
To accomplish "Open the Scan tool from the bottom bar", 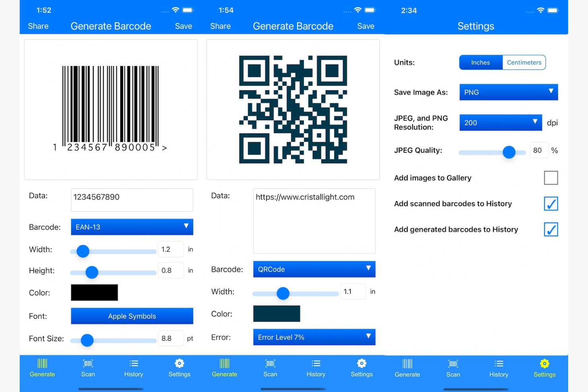I will [88, 363].
